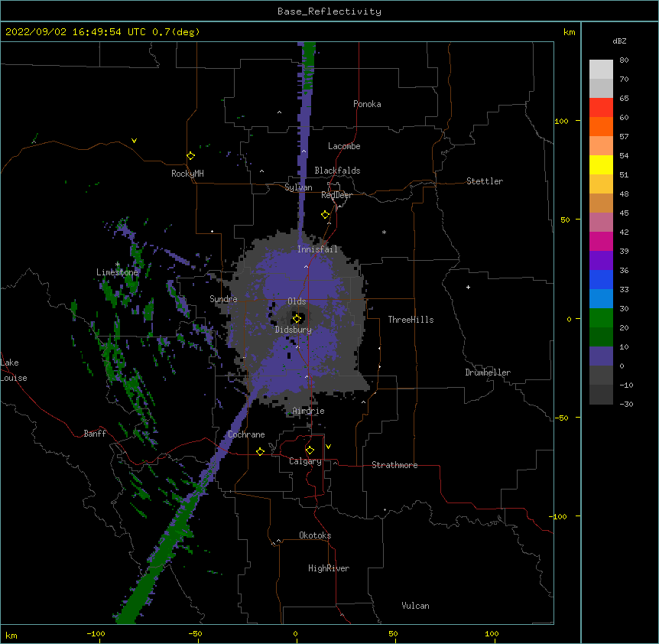This screenshot has height=644, width=659.
Task: Click the Didsbury label
Action: (x=294, y=330)
